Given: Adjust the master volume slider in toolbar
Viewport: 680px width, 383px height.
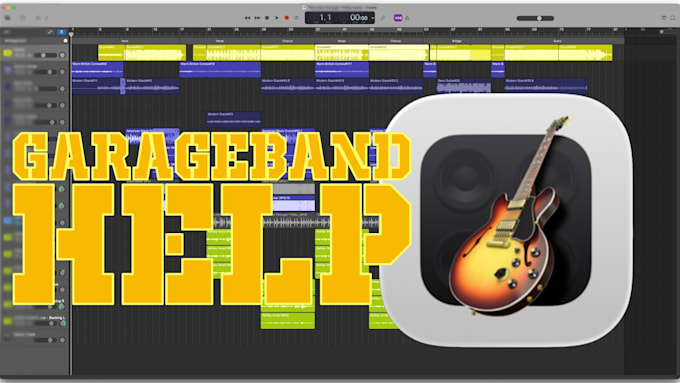Looking at the screenshot, I should [x=535, y=18].
